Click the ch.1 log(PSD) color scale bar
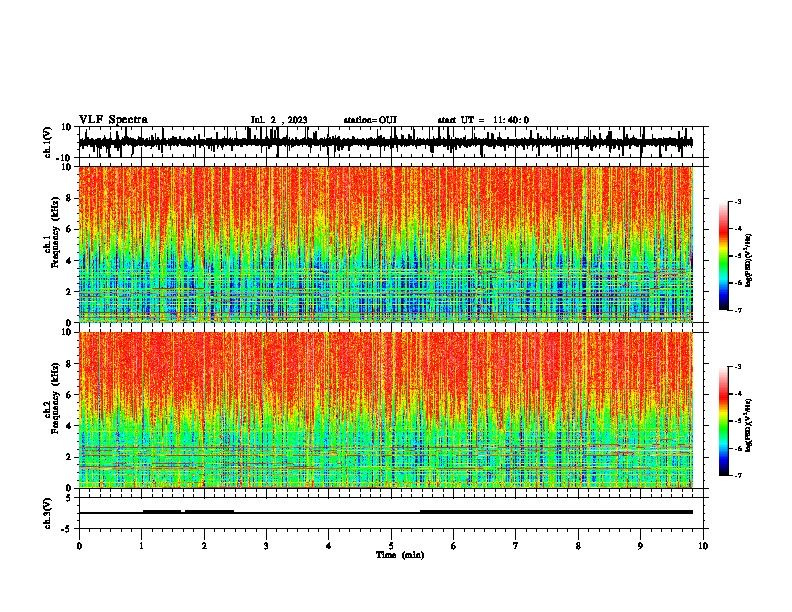Image resolution: width=792 pixels, height=612 pixels. point(723,256)
